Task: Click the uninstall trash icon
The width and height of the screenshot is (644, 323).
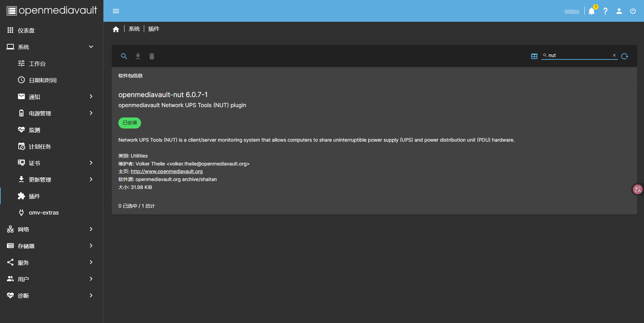Action: [152, 56]
